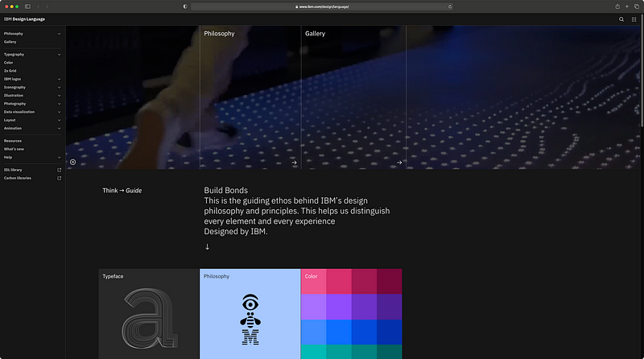Pause the hero video with the circle button
Screen dimensions: 644x359
[72, 163]
